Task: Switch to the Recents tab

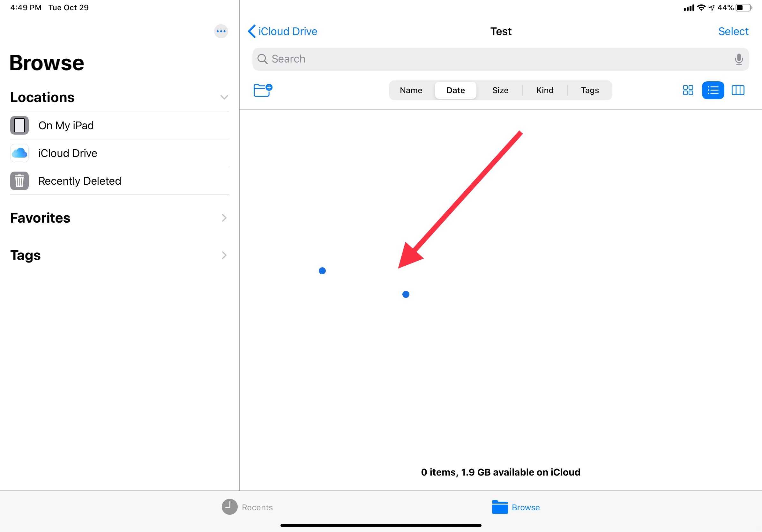Action: [247, 507]
